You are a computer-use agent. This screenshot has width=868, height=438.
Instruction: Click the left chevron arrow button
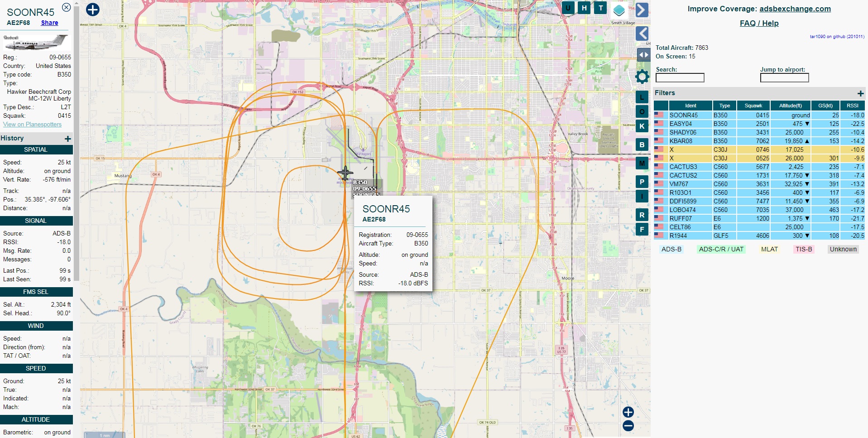(x=642, y=34)
